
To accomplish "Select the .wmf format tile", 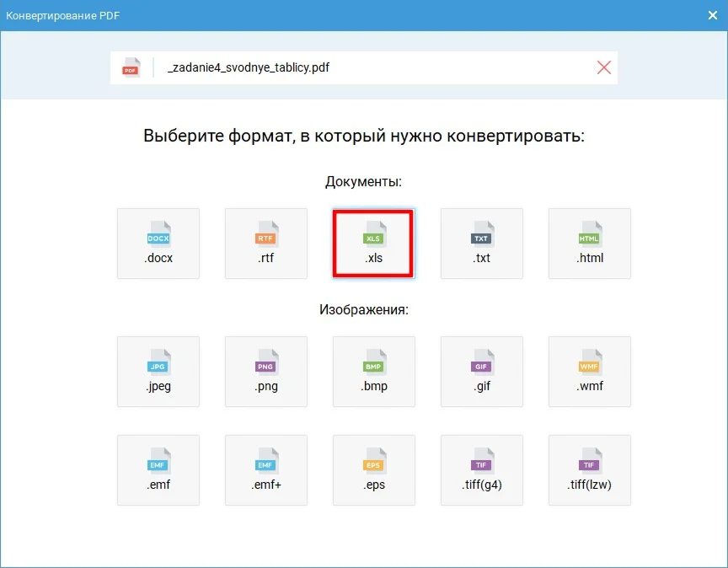I will pyautogui.click(x=589, y=372).
